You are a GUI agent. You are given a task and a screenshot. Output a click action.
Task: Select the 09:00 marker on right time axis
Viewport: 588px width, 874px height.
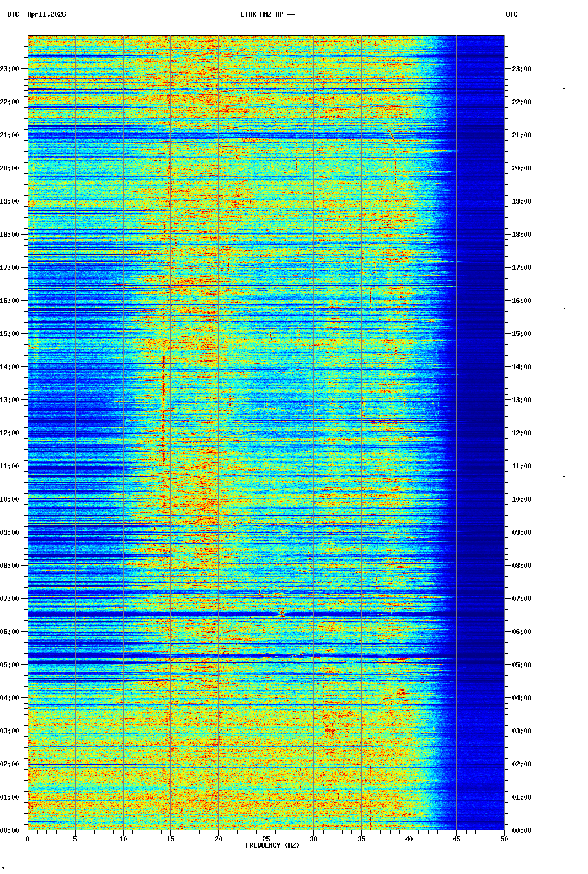pos(521,532)
